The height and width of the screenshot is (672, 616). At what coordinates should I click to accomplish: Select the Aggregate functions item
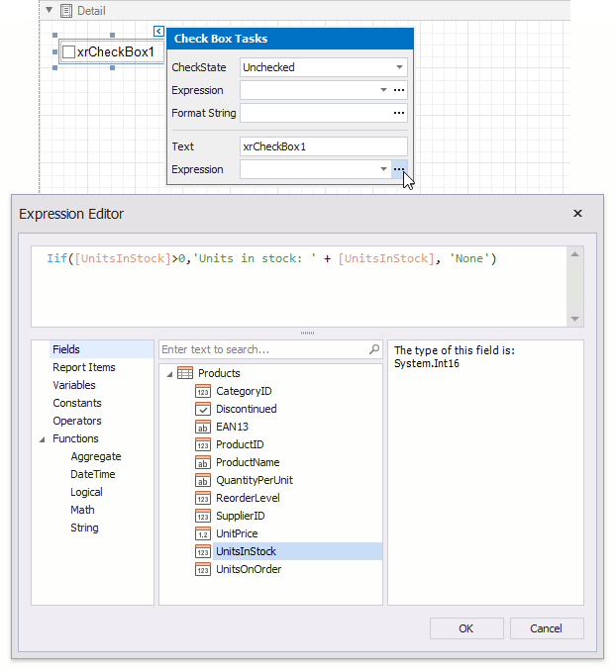pos(96,456)
